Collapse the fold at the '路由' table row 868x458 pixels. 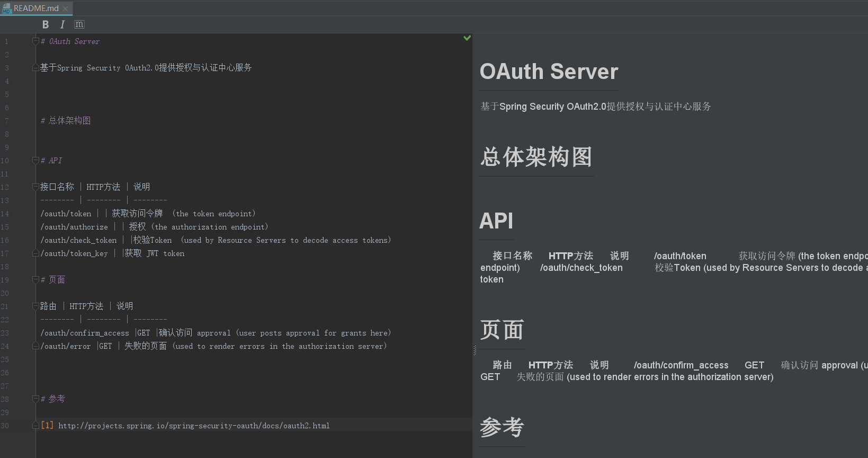pyautogui.click(x=35, y=306)
